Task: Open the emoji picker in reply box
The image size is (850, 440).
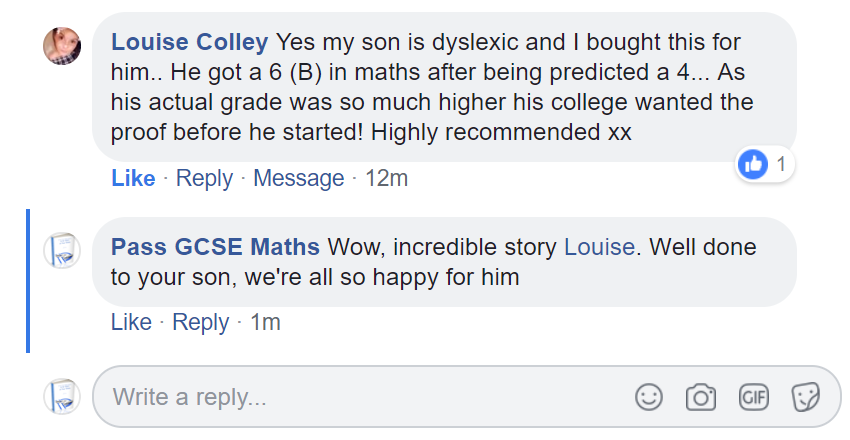Action: click(x=649, y=397)
